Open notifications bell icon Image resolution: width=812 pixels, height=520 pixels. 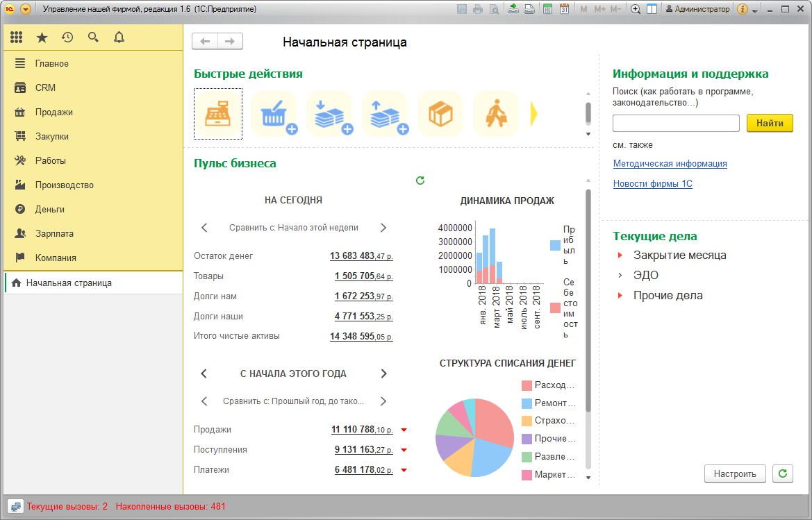[119, 37]
